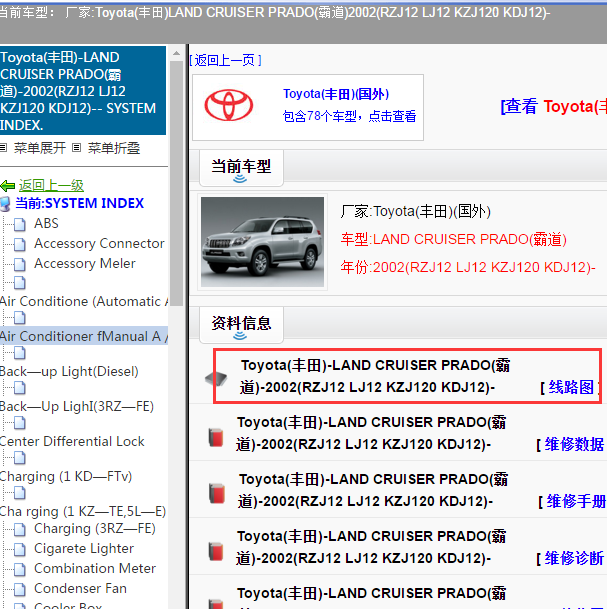Click the Toyota logo image
The width and height of the screenshot is (607, 609).
(229, 106)
